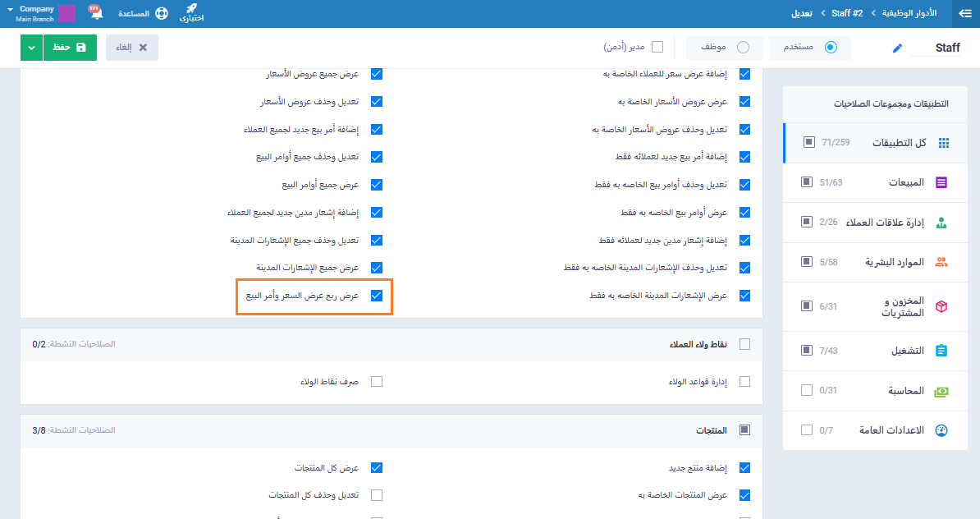
Task: Open the help lifebuoy icon (المساعدة)
Action: (161, 14)
